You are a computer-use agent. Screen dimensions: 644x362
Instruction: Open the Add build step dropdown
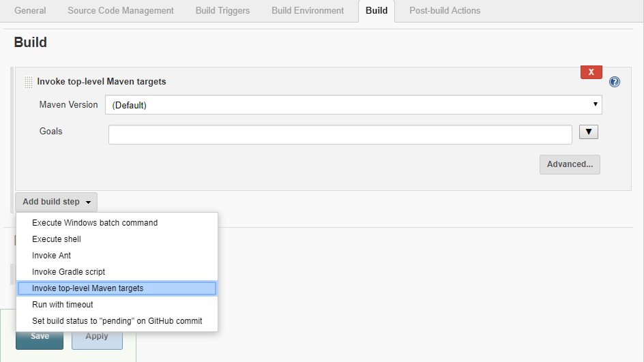56,202
